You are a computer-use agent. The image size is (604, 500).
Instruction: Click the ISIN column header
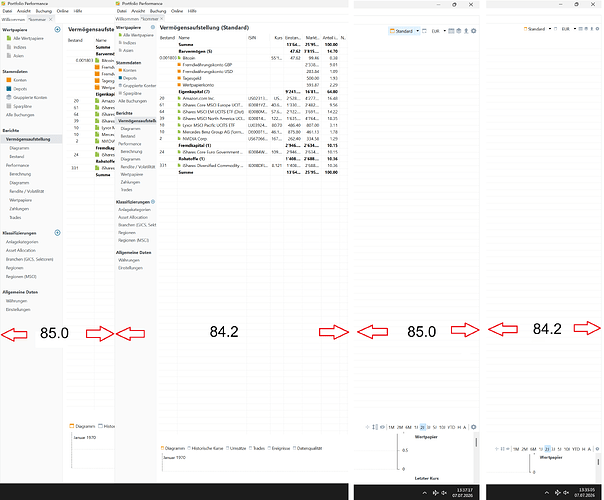tap(252, 38)
